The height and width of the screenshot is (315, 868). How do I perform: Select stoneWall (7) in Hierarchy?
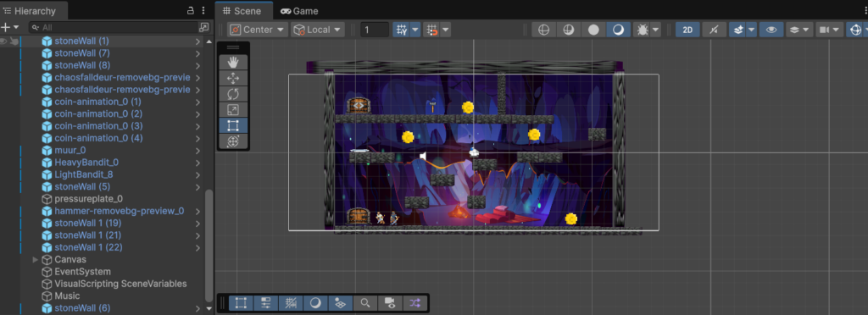point(82,53)
